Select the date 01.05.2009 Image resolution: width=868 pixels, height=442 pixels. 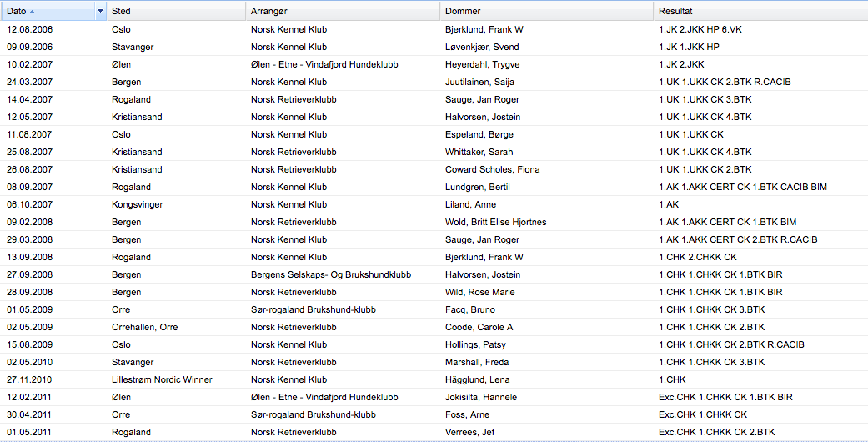(x=29, y=309)
